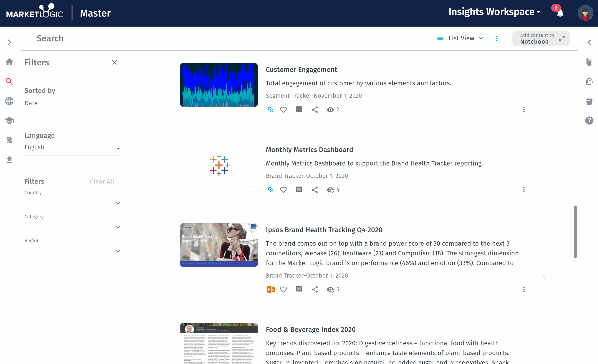
Task: Toggle like on Ipsos Brand Health Tracking
Action: coord(284,289)
